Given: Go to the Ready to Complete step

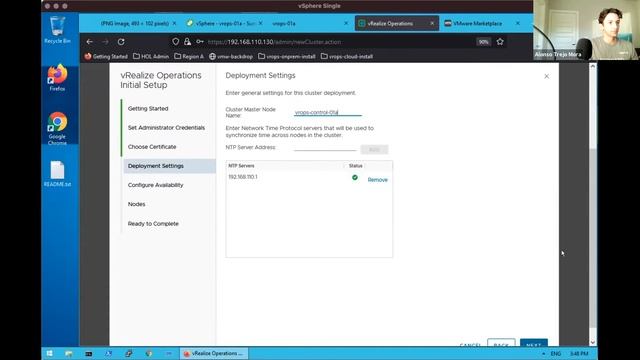Looking at the screenshot, I should pos(153,224).
